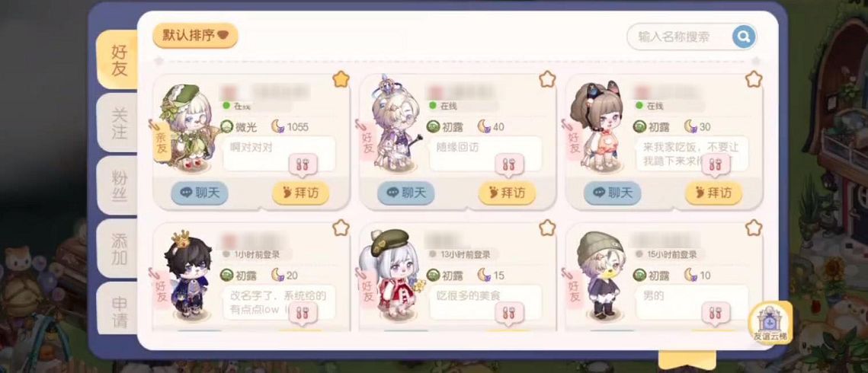
Task: Click moon icon next to 1055
Action: pos(278,126)
